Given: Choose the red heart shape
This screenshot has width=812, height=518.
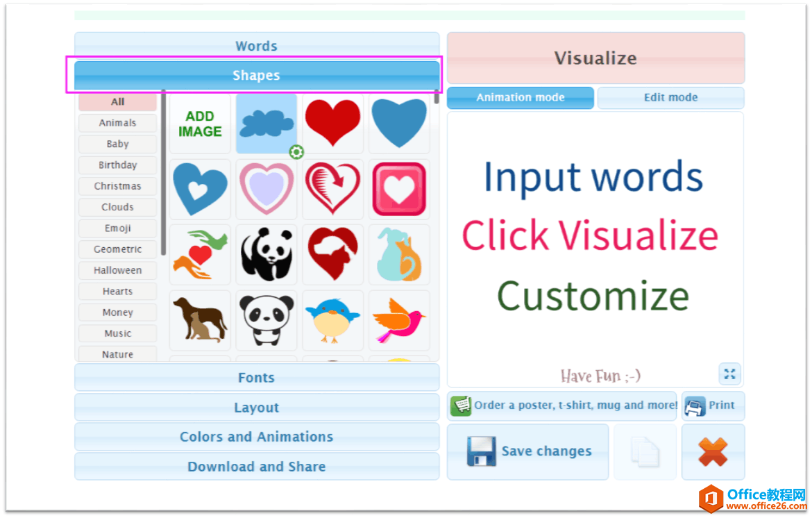Looking at the screenshot, I should pos(332,124).
